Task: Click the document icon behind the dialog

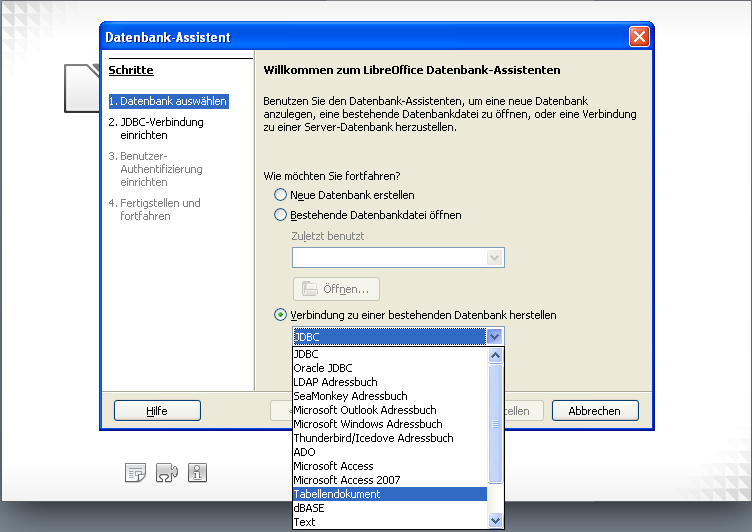Action: click(x=82, y=88)
